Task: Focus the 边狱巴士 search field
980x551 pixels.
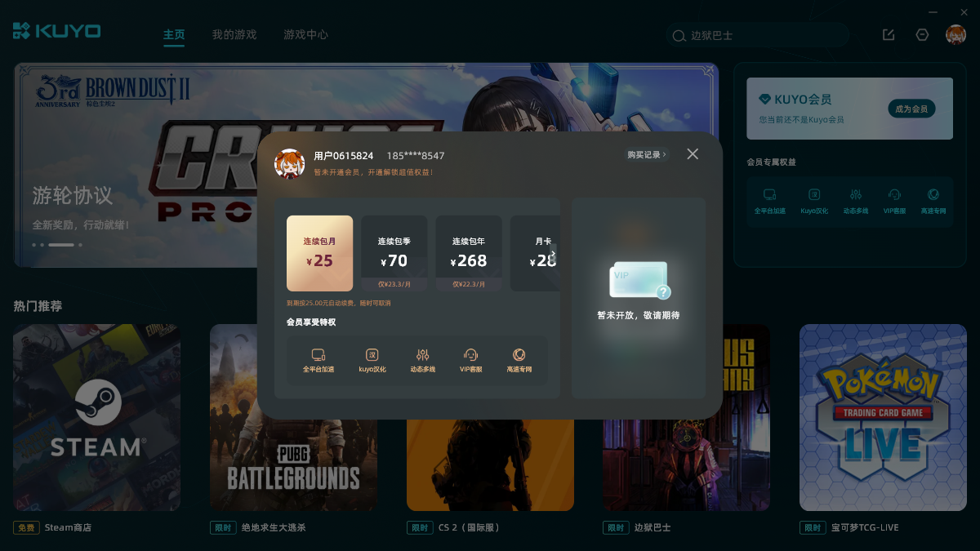Action: [758, 35]
